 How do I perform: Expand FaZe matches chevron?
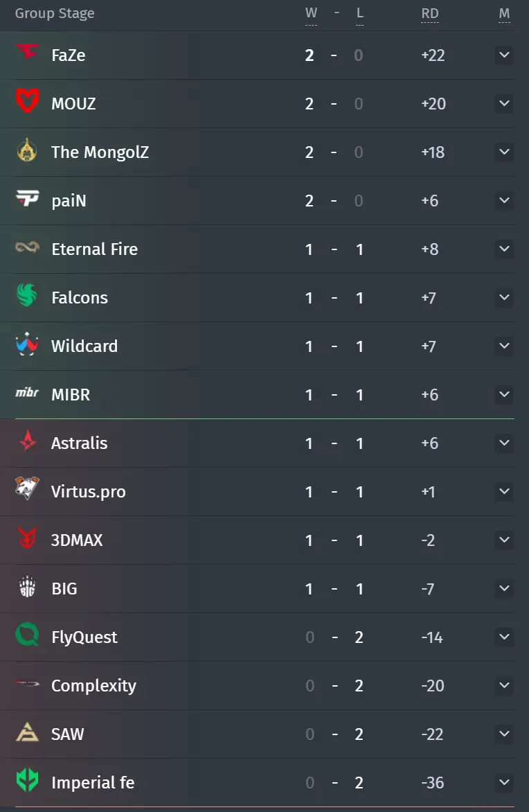(504, 55)
